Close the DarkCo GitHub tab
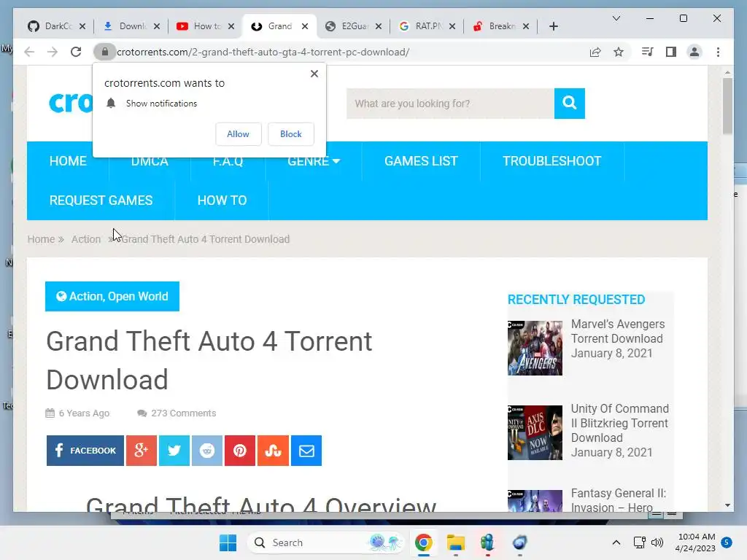This screenshot has width=747, height=560. [82, 26]
